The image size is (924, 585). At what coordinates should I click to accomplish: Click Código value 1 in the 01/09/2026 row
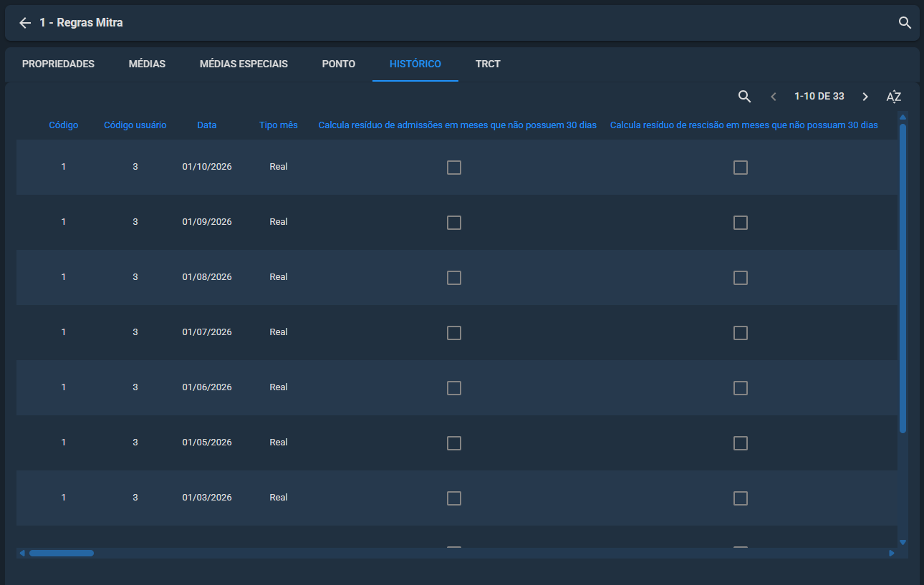click(64, 222)
